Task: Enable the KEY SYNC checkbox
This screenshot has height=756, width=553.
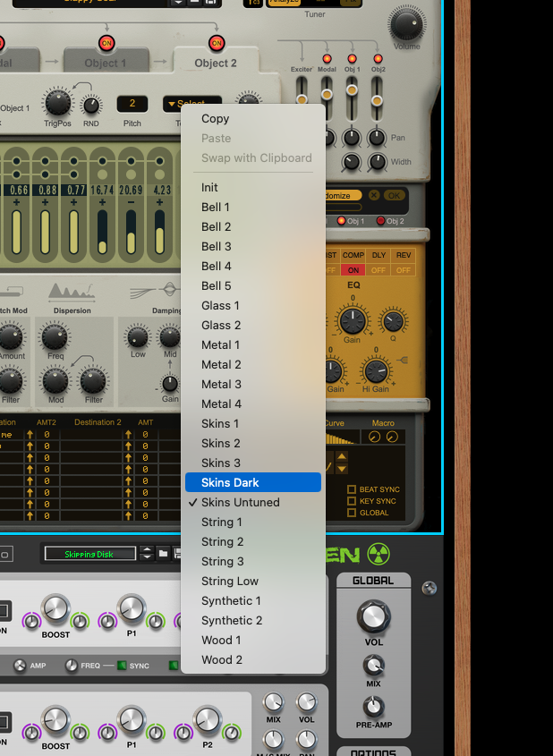Action: tap(352, 501)
